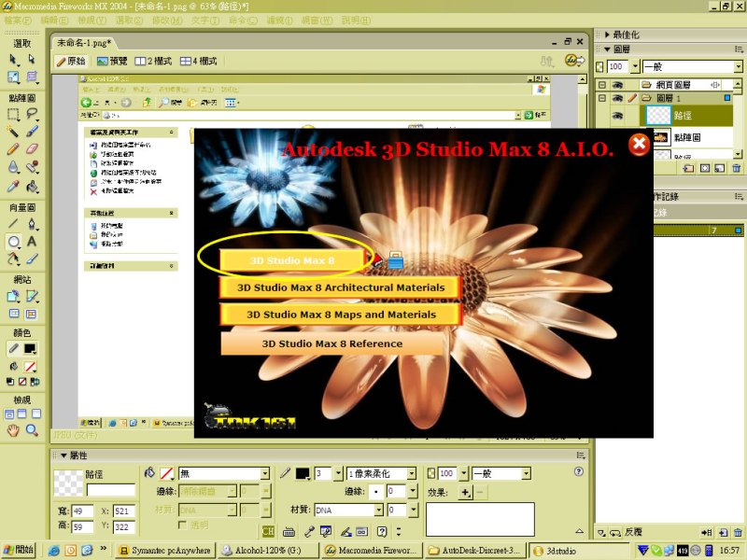Expand the 最佳化 panel
747x560 pixels.
(x=607, y=35)
